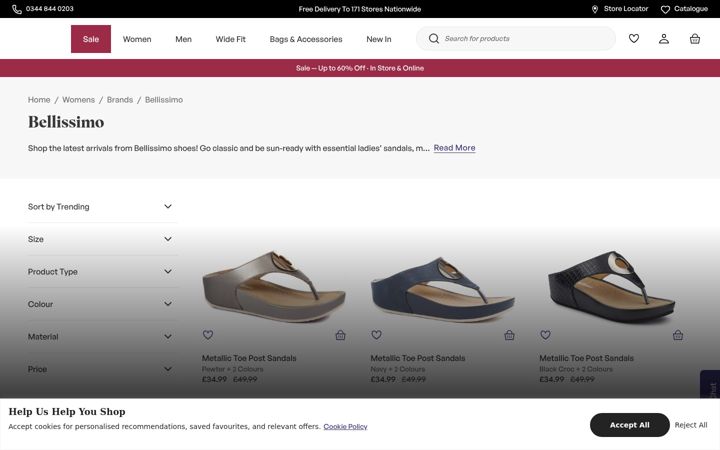Screen dimensions: 720x450
Task: Click the search magnifier icon
Action: pos(433,39)
